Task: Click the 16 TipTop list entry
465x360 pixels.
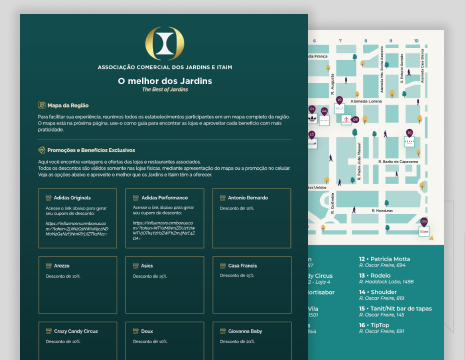Action: [381, 328]
